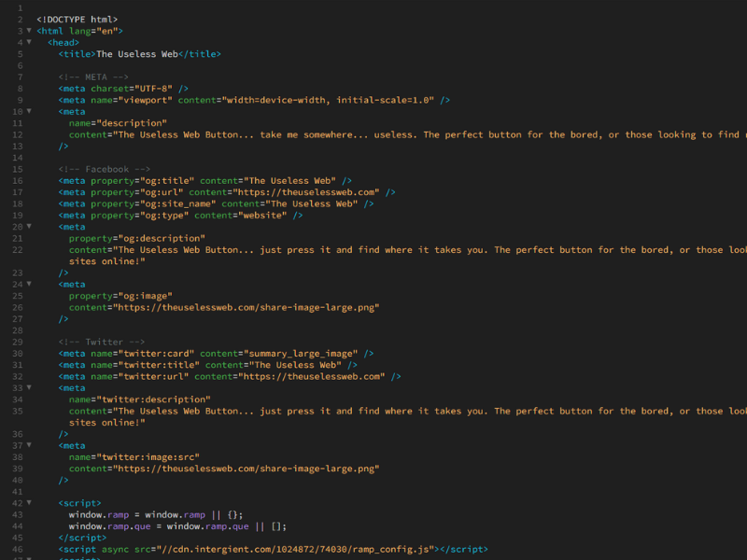Click line number 1 in the gutter
The image size is (747, 560).
point(19,7)
